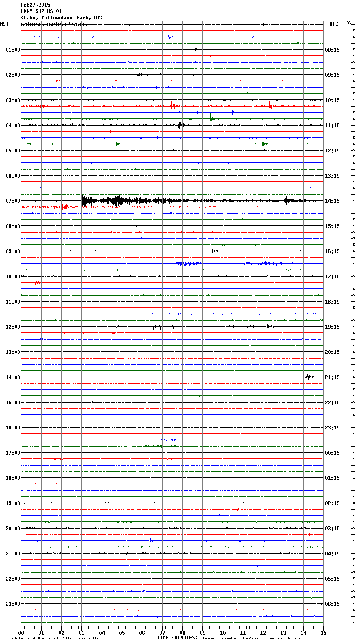Click the 08 minute tick label
Screen dimensions: 357x644
[x=182, y=633]
